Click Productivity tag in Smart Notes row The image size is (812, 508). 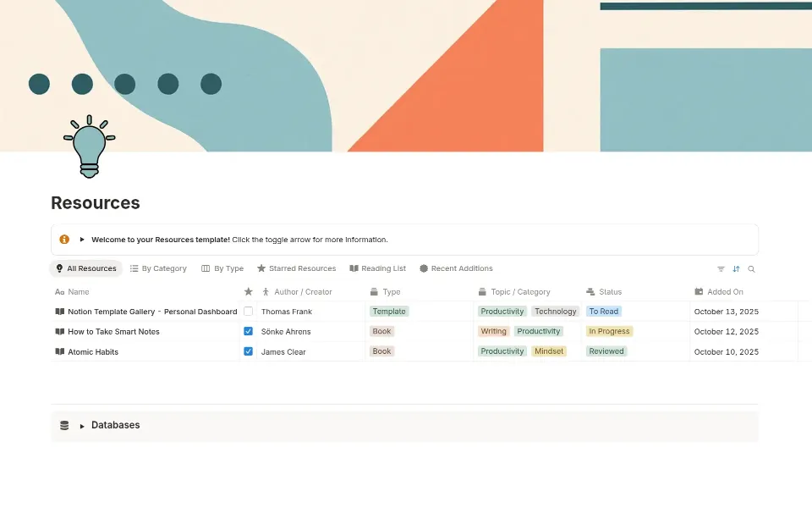point(538,331)
